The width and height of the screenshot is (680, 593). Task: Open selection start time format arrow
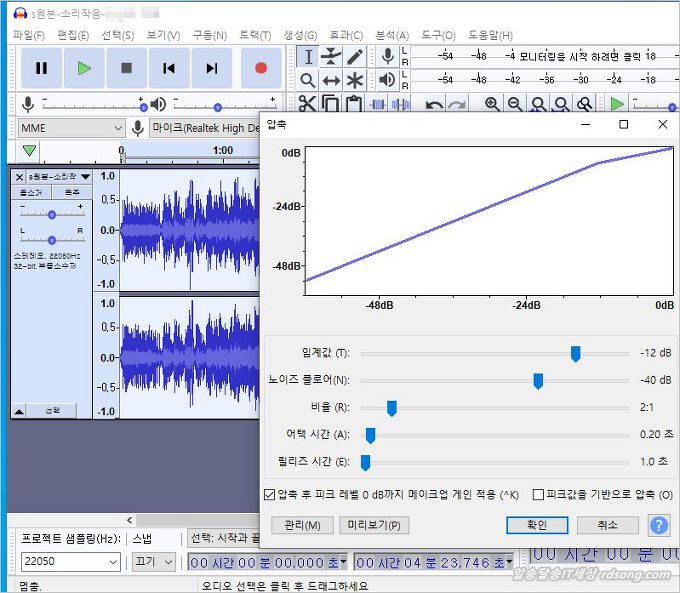click(x=343, y=561)
